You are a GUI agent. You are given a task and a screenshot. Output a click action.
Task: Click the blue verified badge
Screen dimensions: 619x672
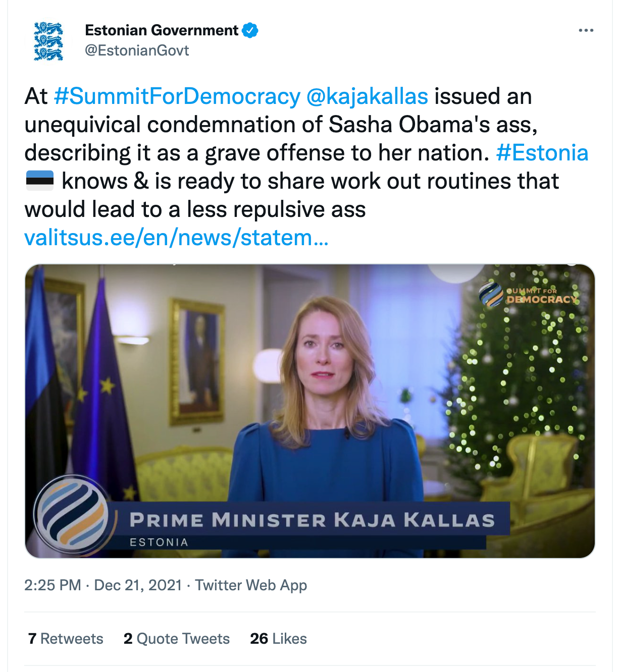pos(250,30)
